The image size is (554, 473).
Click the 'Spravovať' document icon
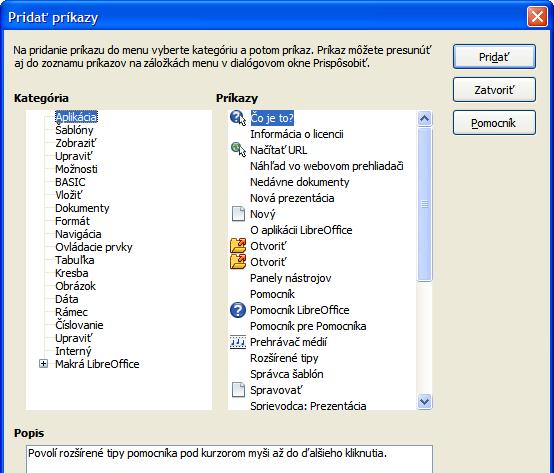238,390
